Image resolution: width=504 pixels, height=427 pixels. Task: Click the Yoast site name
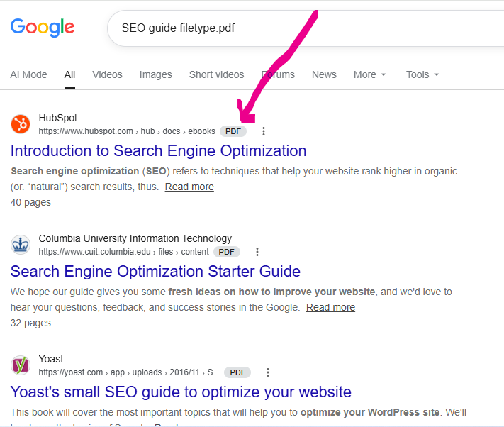coord(51,359)
